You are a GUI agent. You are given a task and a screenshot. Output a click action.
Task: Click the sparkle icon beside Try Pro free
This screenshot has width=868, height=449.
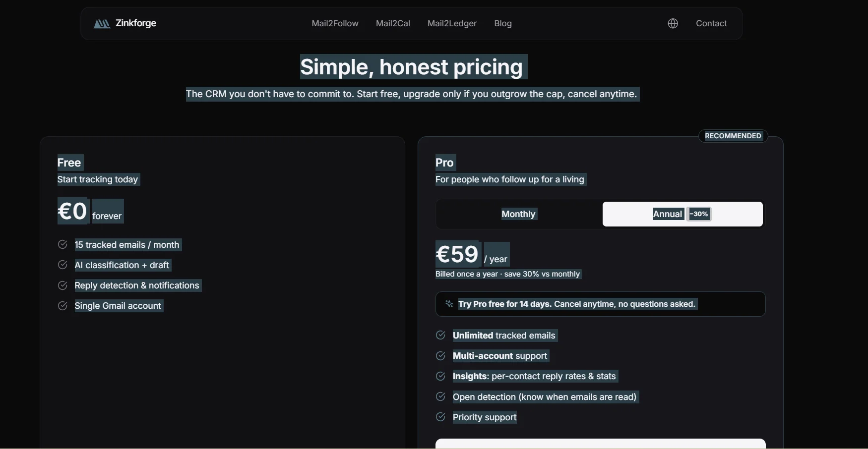pyautogui.click(x=449, y=304)
